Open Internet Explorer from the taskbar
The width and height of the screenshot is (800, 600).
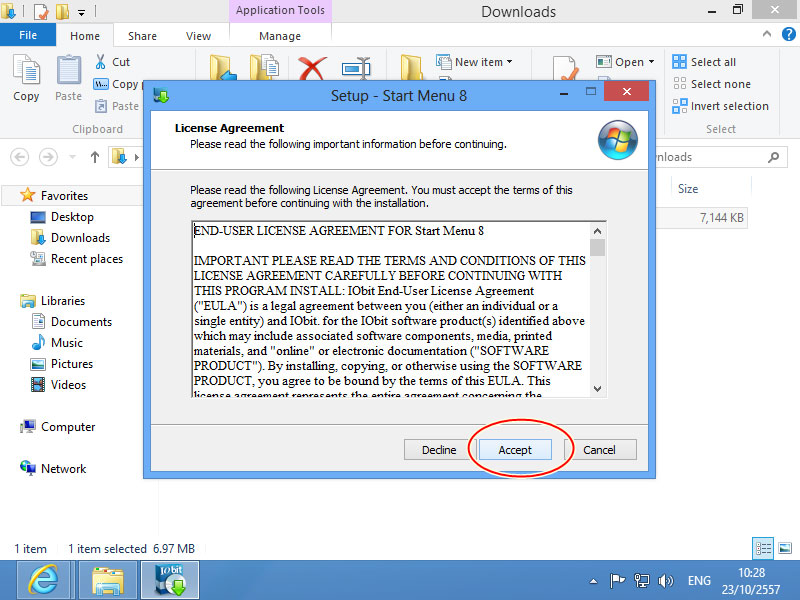tap(43, 581)
